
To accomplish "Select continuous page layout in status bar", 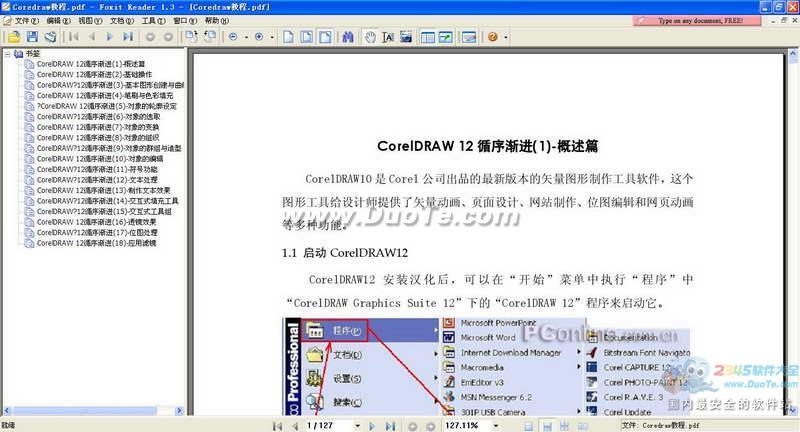I will click(x=547, y=426).
